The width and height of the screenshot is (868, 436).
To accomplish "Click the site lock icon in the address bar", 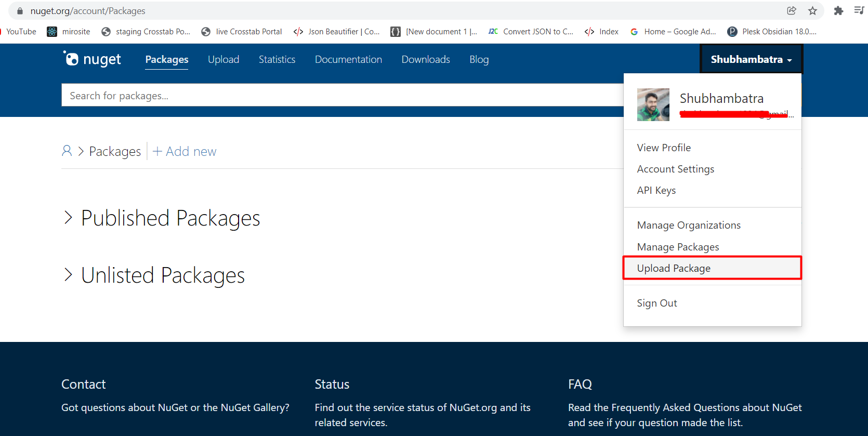I will [20, 11].
